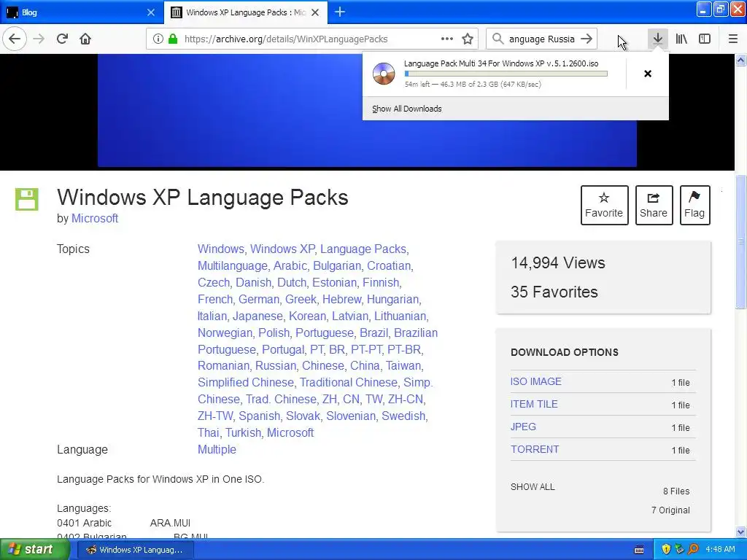Click the forward navigation arrow
This screenshot has width=747, height=560.
[39, 39]
